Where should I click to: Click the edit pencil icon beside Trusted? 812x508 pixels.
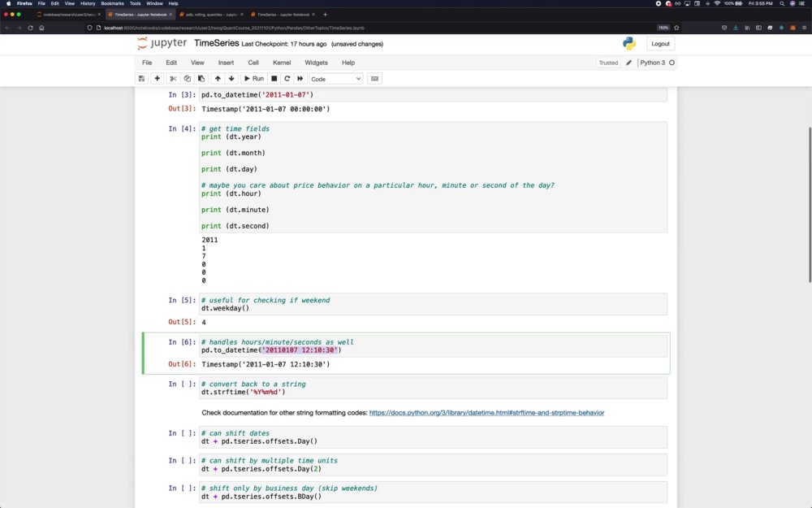pyautogui.click(x=628, y=63)
